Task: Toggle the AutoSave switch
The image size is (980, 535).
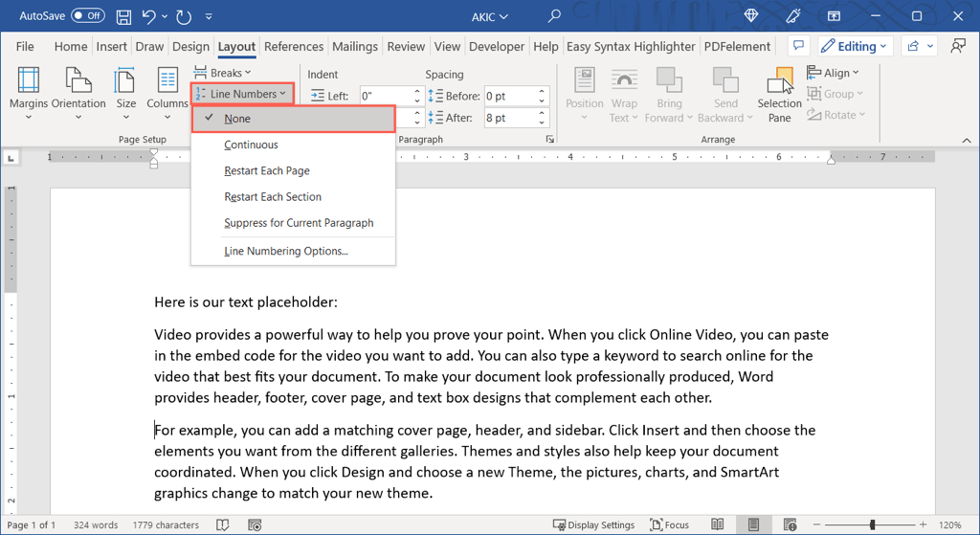Action: coord(88,16)
